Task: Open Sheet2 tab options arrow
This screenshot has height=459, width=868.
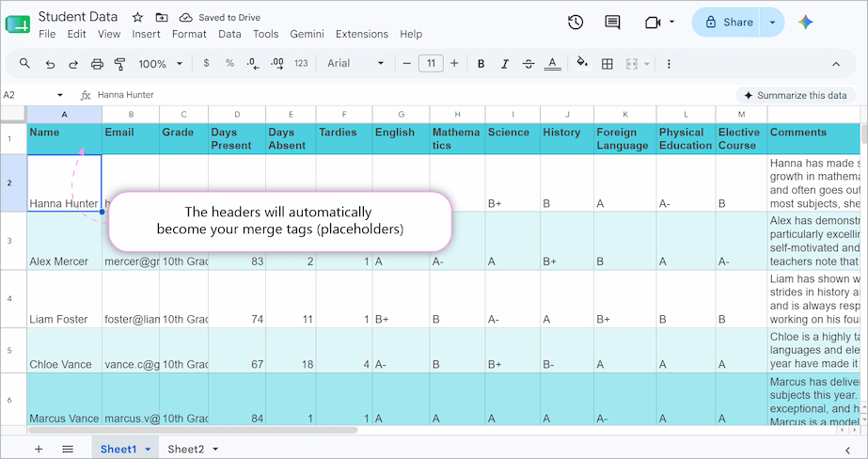Action: coord(215,449)
